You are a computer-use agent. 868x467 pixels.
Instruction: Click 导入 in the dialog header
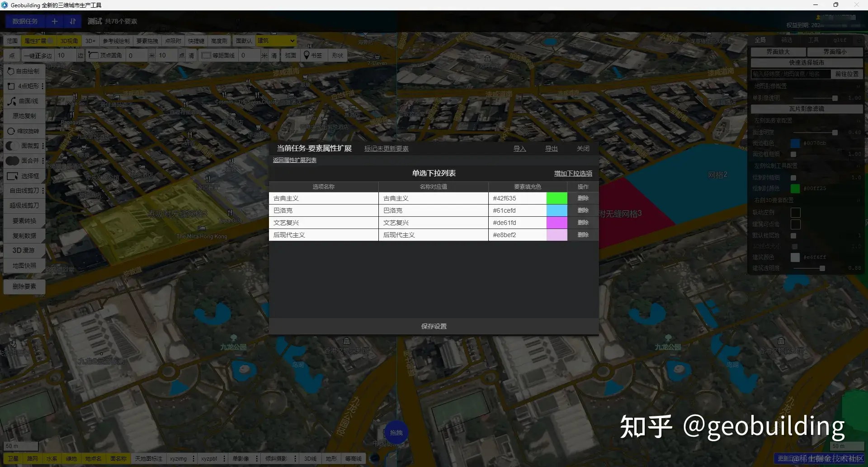click(x=519, y=148)
